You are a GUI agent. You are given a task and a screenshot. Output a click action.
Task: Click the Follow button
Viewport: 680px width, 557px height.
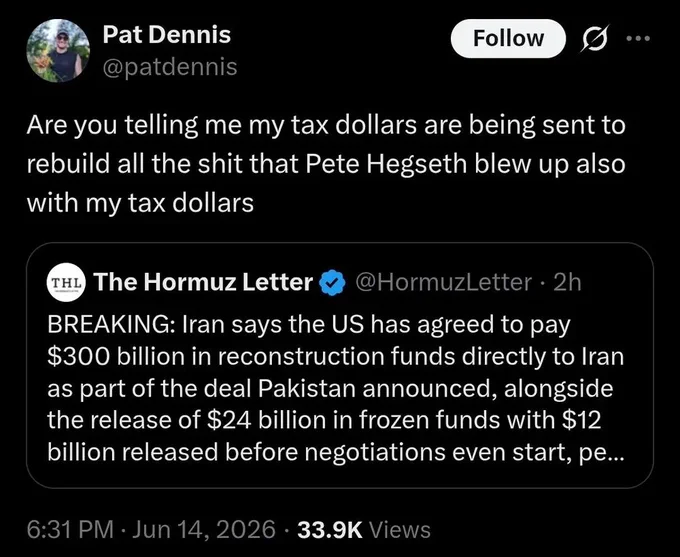pos(508,38)
